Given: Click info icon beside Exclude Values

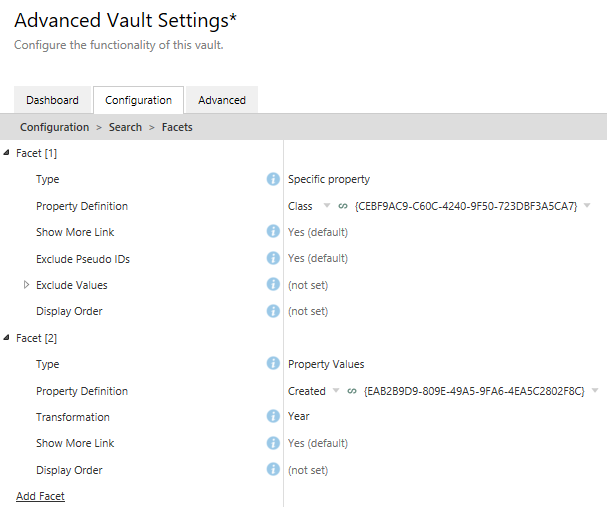Looking at the screenshot, I should [x=273, y=285].
